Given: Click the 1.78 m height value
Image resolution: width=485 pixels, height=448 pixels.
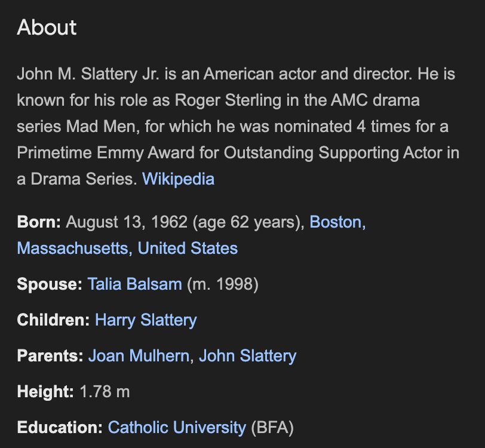Looking at the screenshot, I should 105,392.
